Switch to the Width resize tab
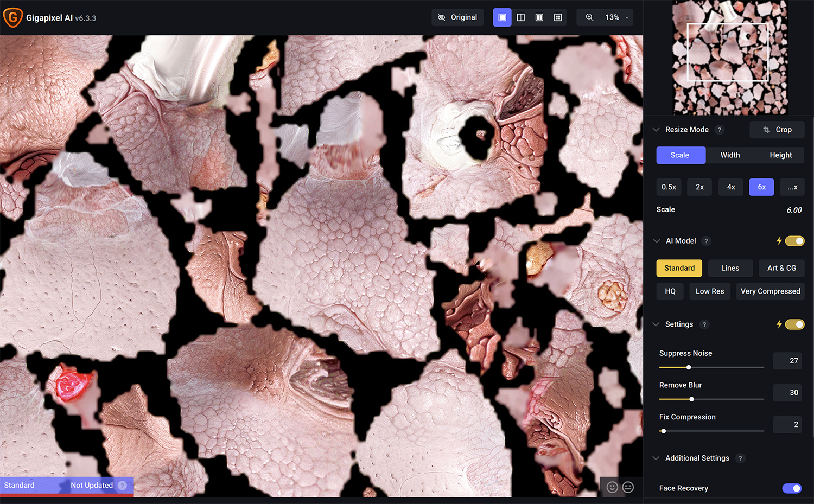The image size is (814, 504). click(x=730, y=155)
